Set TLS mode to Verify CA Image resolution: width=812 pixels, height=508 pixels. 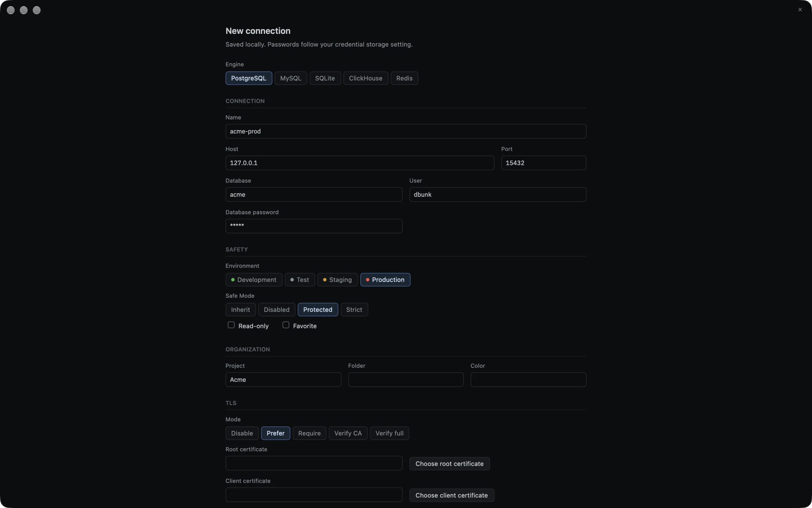(x=348, y=433)
